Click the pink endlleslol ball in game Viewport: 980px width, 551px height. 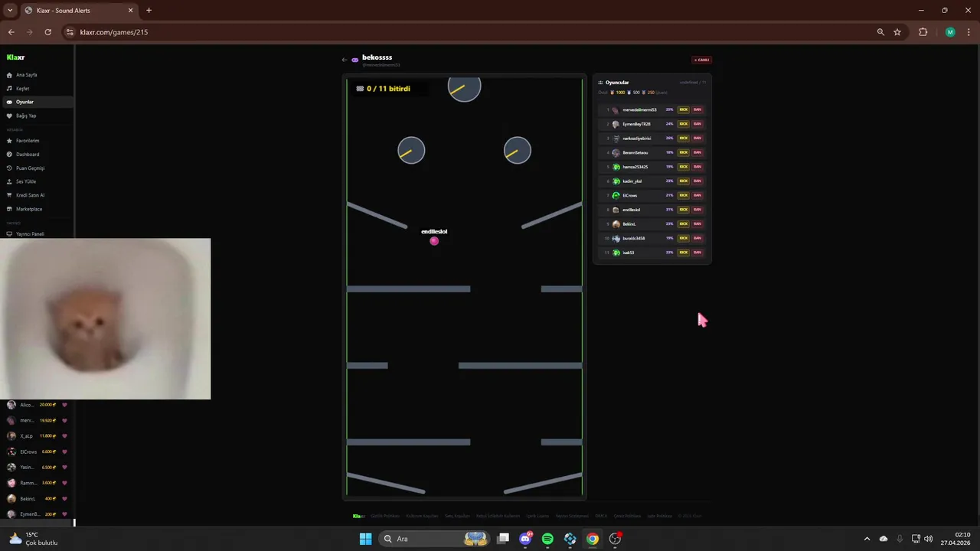(434, 241)
